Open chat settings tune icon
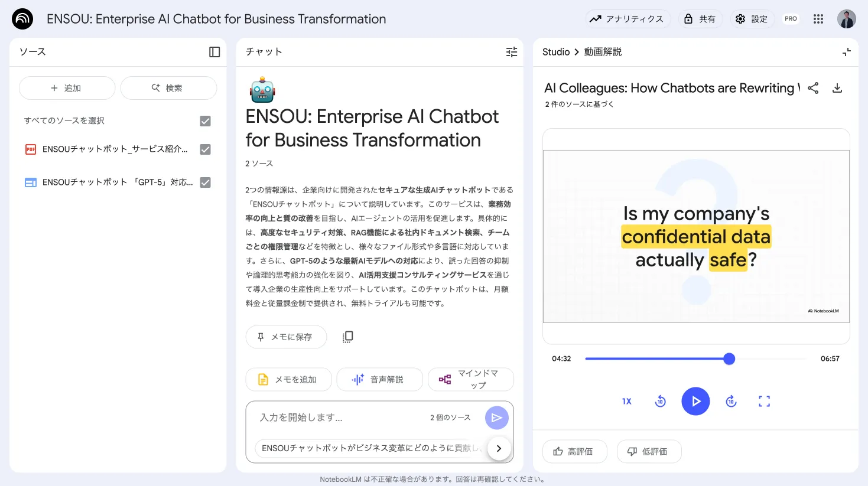 click(x=512, y=52)
